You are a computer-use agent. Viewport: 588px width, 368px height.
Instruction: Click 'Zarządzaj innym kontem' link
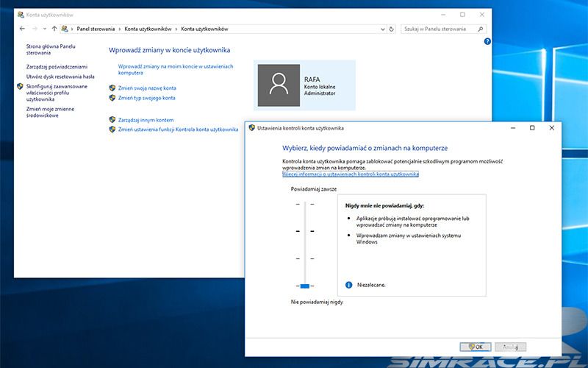pos(146,119)
